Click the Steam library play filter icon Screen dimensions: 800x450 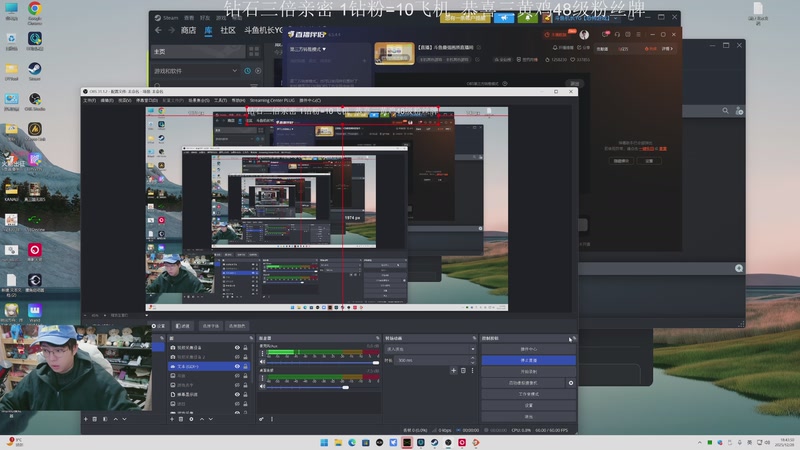coord(258,71)
